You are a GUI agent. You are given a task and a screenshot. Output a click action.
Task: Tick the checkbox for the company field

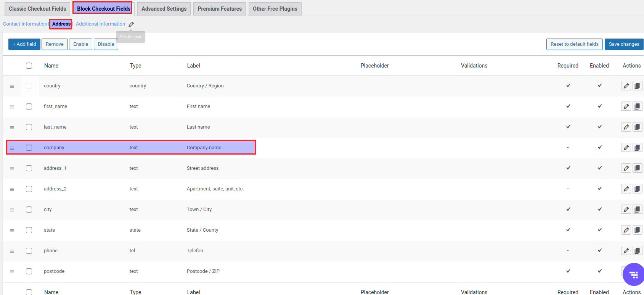[29, 148]
